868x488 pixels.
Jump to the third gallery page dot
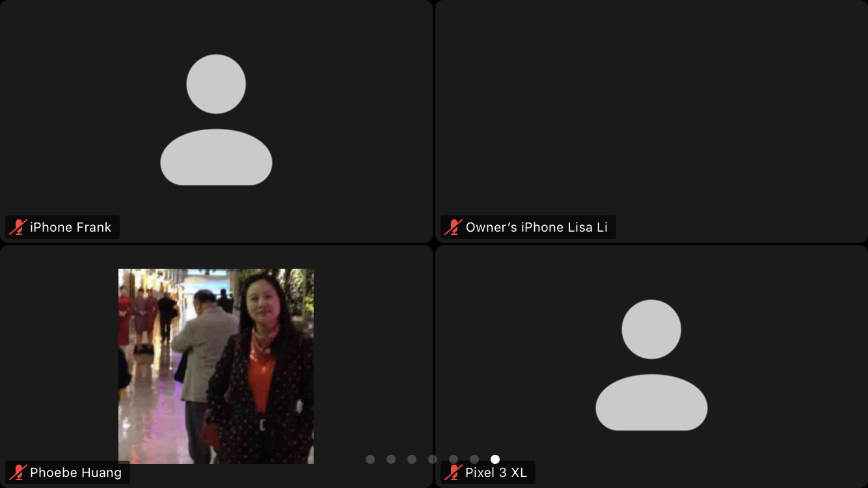click(x=412, y=459)
